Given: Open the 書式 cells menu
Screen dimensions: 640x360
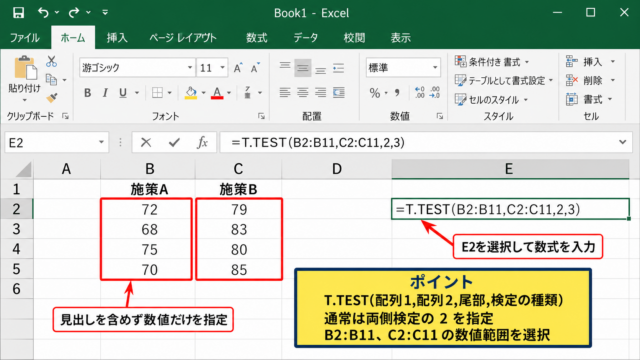Looking at the screenshot, I should coord(589,99).
